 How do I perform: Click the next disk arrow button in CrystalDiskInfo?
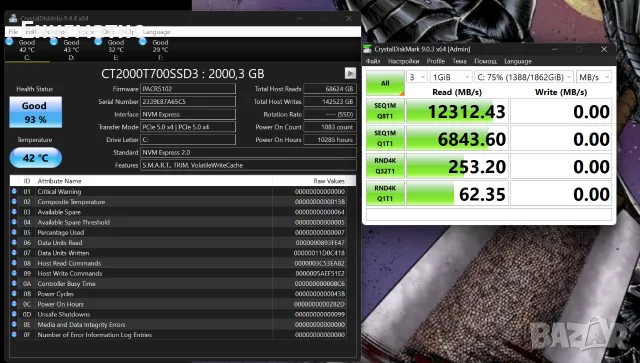coord(350,73)
